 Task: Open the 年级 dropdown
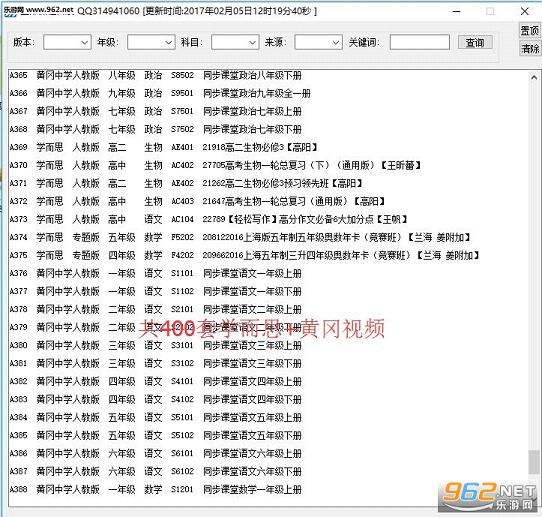151,42
